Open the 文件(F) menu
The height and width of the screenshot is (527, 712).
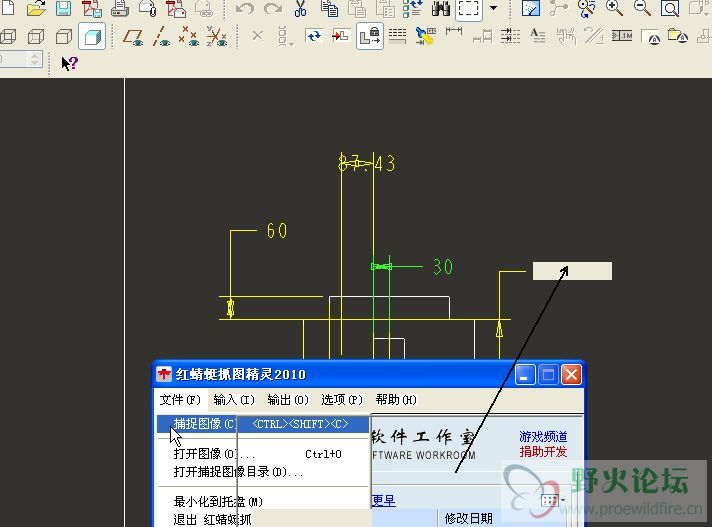tap(180, 399)
